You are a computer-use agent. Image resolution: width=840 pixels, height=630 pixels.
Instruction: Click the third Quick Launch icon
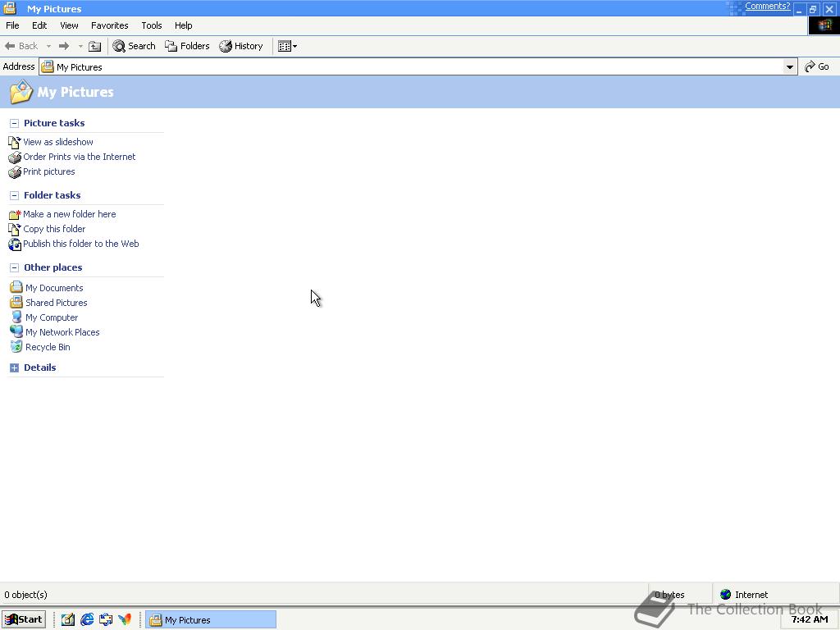[x=106, y=620]
